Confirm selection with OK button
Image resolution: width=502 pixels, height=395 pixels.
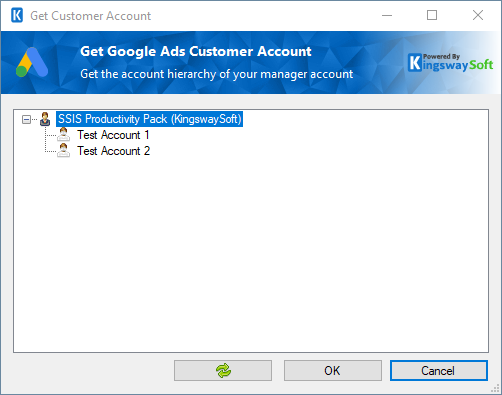333,370
